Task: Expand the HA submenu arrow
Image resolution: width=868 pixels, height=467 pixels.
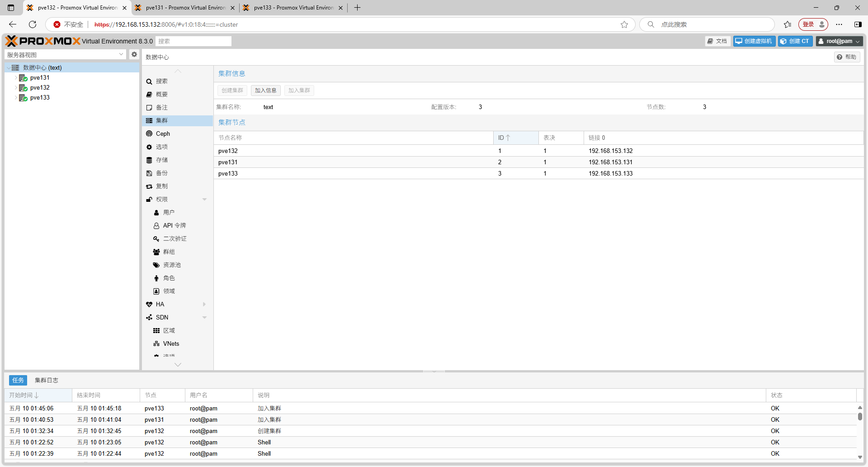Action: point(204,304)
